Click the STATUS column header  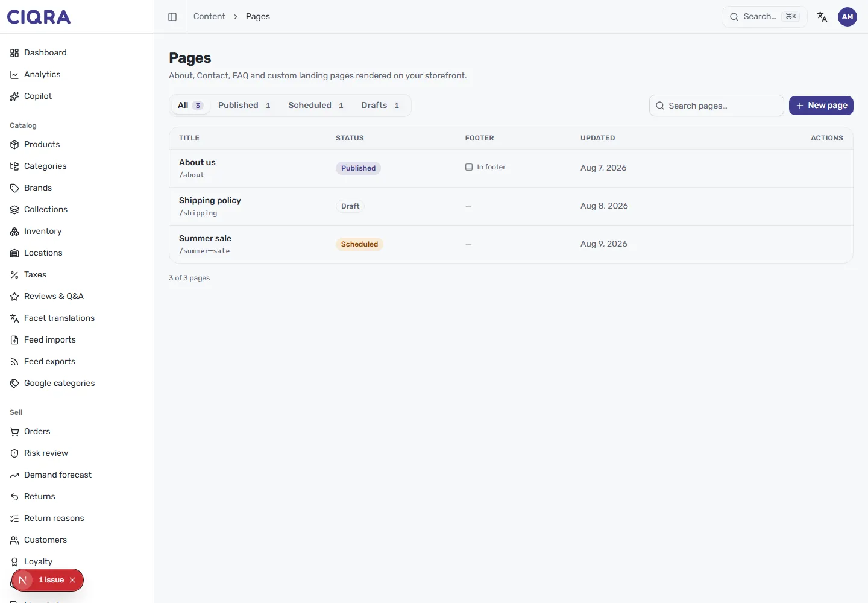(x=350, y=138)
